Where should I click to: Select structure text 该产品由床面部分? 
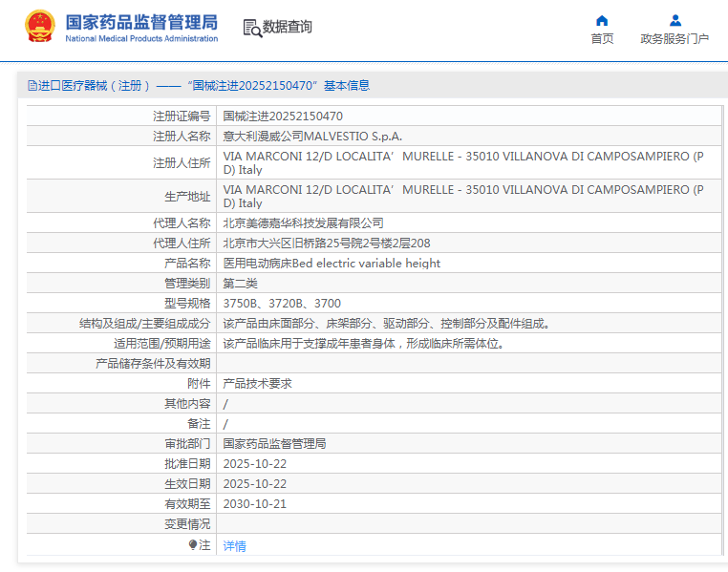pyautogui.click(x=386, y=324)
